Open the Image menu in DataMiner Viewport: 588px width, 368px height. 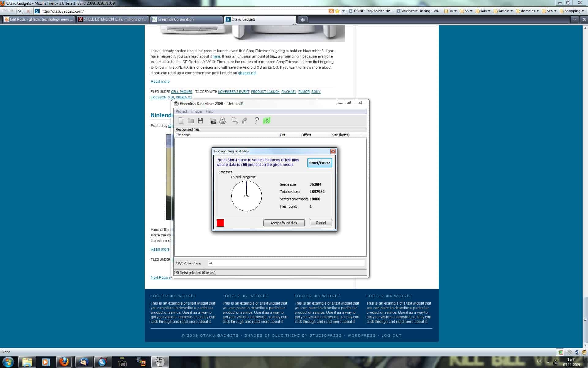tap(196, 111)
